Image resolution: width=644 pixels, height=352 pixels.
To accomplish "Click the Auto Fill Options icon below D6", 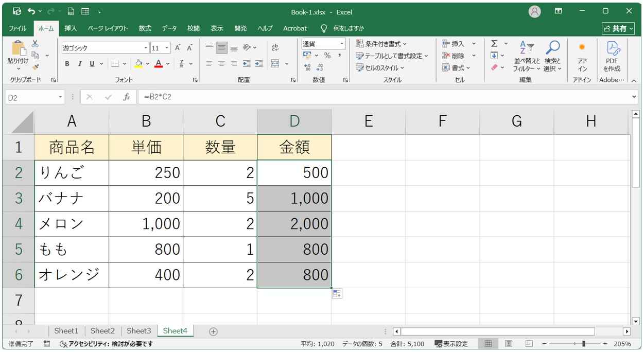I will click(337, 294).
